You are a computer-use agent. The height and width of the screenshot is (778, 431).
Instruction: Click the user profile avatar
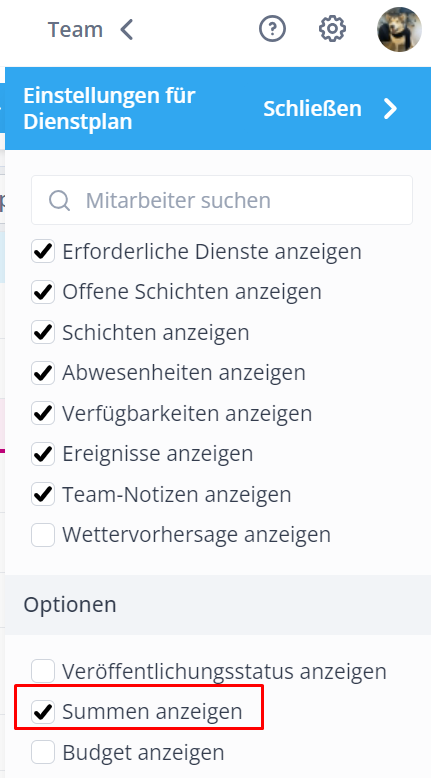point(400,29)
